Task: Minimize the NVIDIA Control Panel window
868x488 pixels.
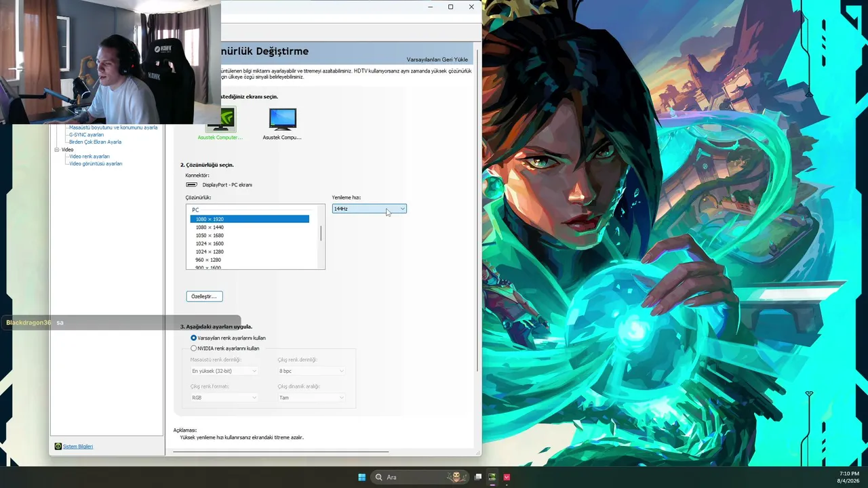Action: coord(430,7)
